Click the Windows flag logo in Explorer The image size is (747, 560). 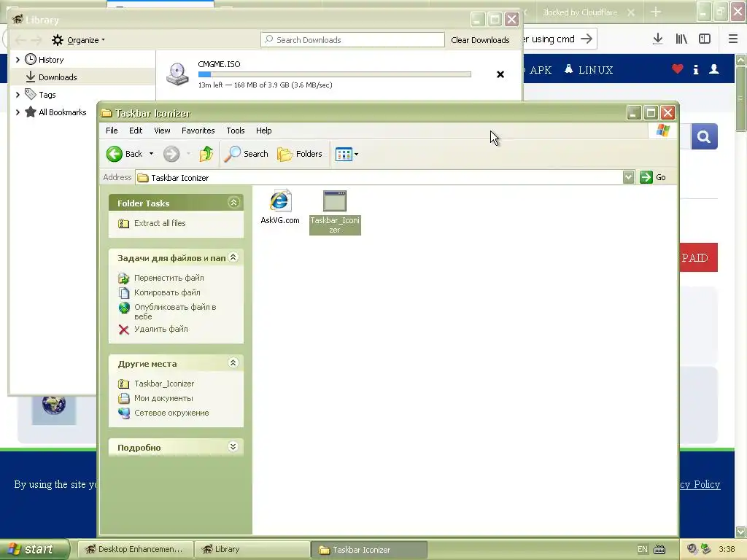(x=662, y=131)
